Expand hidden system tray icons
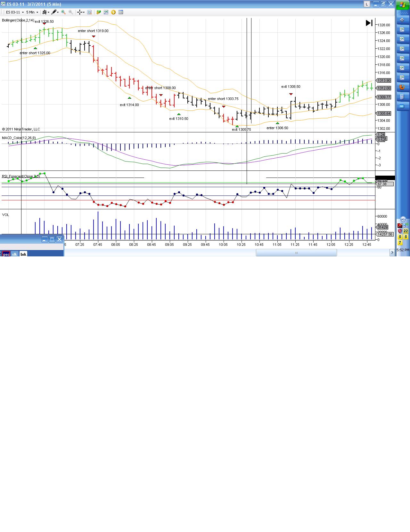The image size is (410, 532). click(403, 220)
